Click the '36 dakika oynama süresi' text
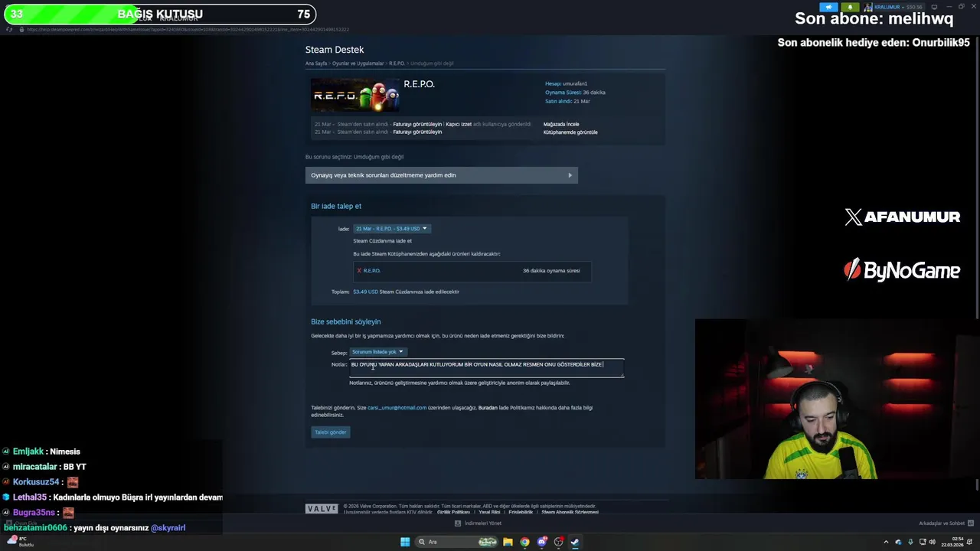Viewport: 980px width, 551px height. point(551,271)
